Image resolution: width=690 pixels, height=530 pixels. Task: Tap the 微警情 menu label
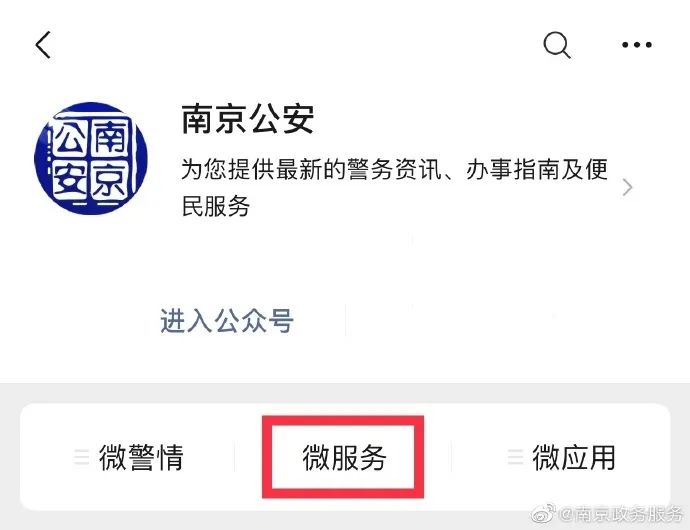pos(141,458)
